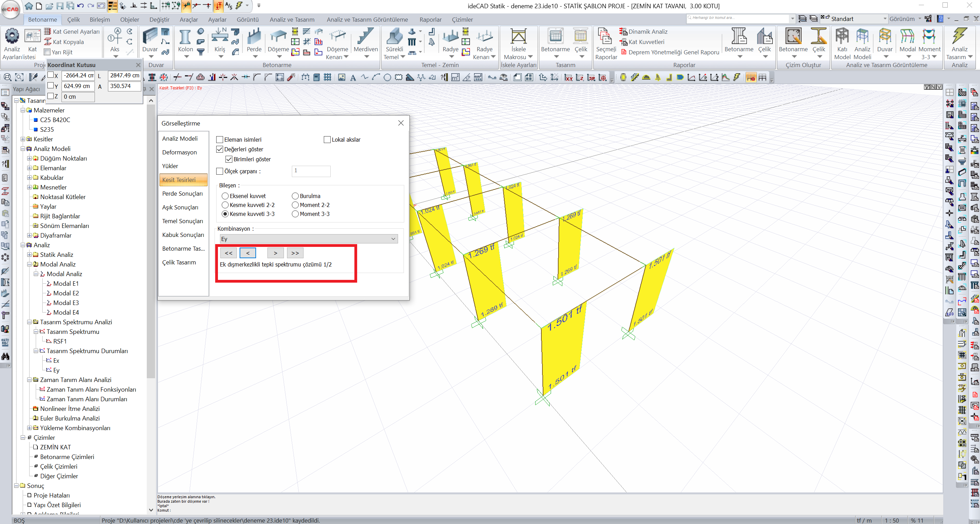Expand Kesitler tree node
Viewport: 980px width, 524px height.
pos(23,139)
